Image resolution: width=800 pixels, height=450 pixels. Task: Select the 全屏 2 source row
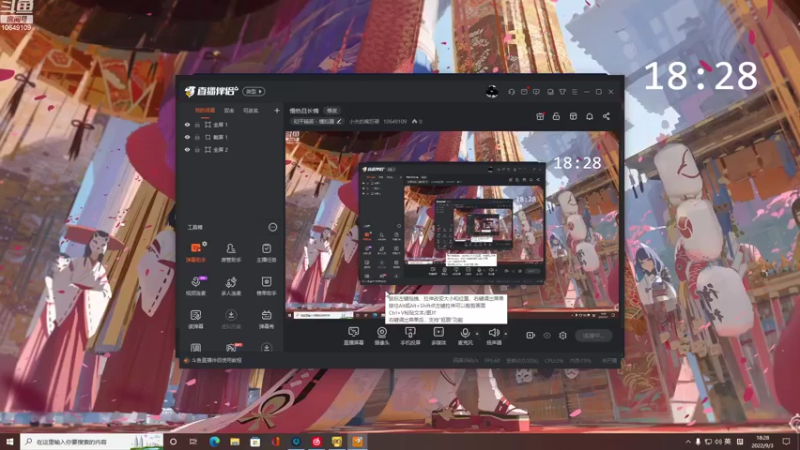(231, 149)
